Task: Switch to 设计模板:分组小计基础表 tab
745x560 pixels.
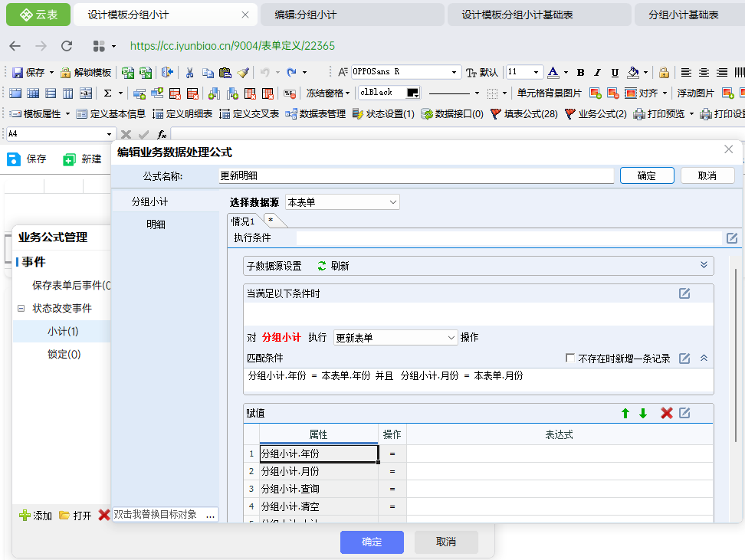Action: tap(539, 15)
